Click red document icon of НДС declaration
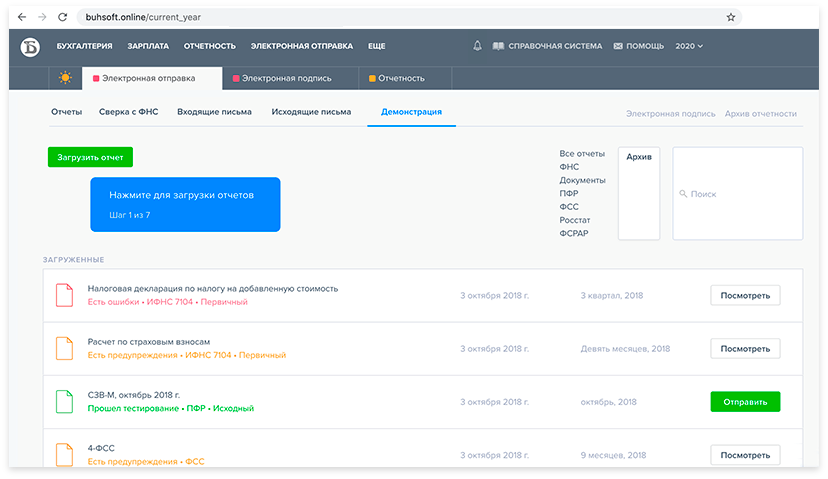828x479 pixels. tap(64, 295)
